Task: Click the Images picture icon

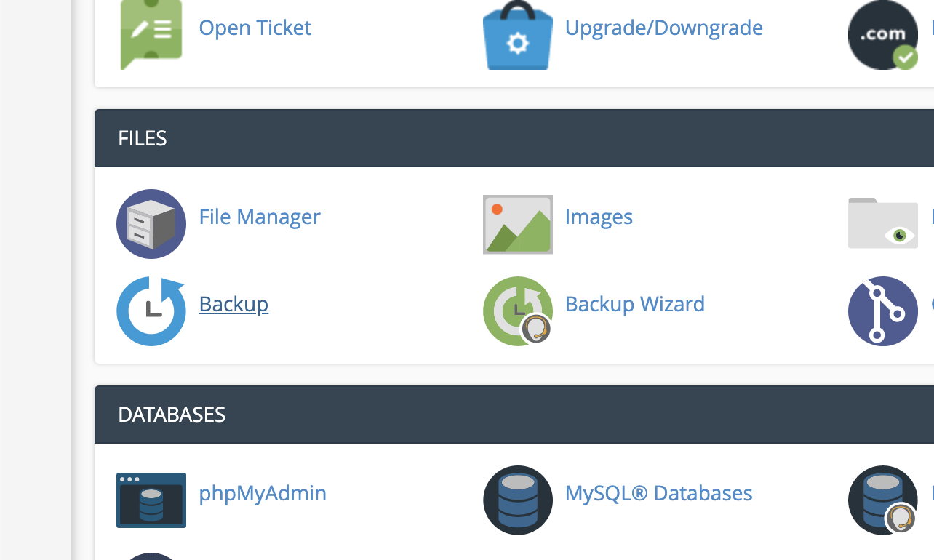Action: tap(517, 224)
